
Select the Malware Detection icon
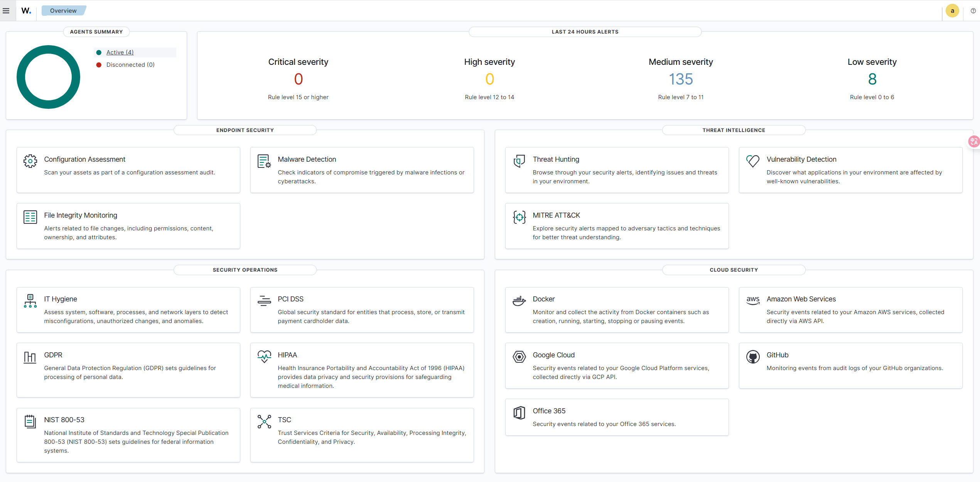tap(264, 162)
